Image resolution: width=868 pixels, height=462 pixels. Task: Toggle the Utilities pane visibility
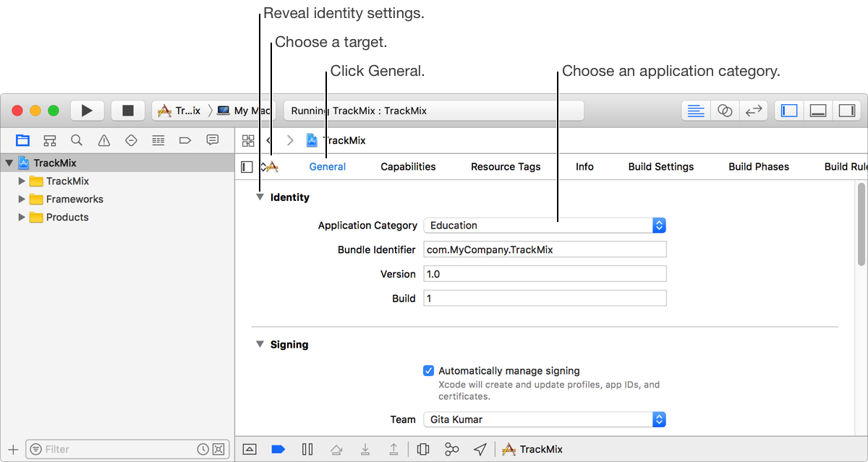coord(846,111)
